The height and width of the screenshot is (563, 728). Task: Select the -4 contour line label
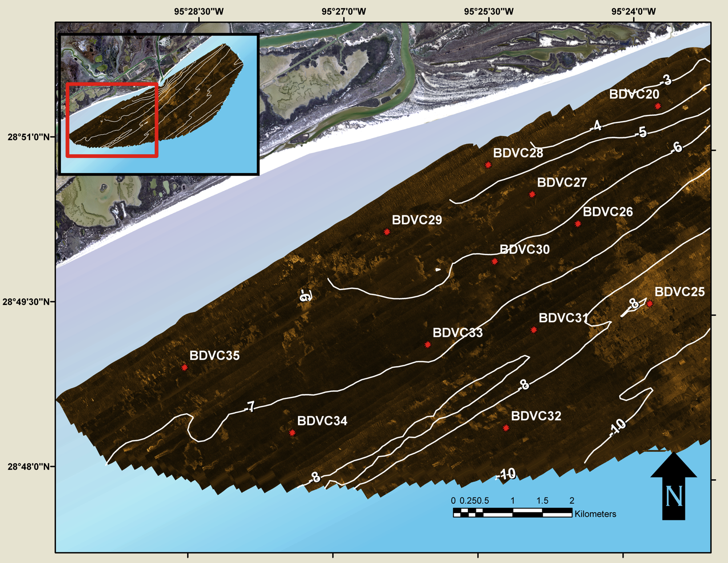point(596,126)
